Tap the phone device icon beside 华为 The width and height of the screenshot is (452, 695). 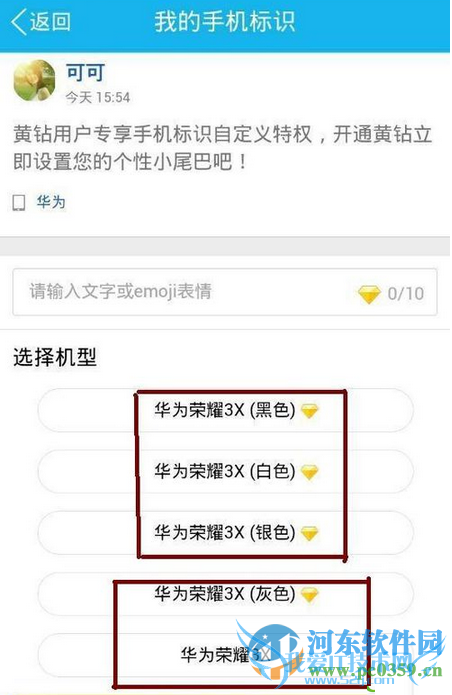[19, 203]
